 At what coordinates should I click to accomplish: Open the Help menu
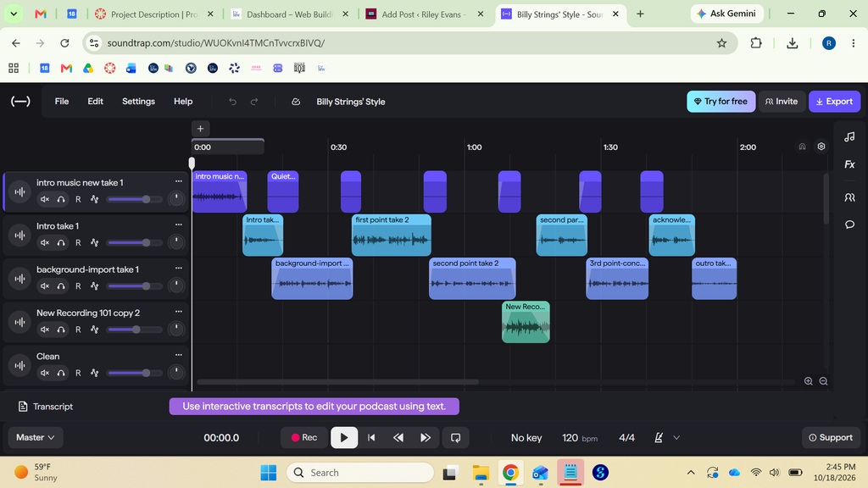(x=183, y=102)
